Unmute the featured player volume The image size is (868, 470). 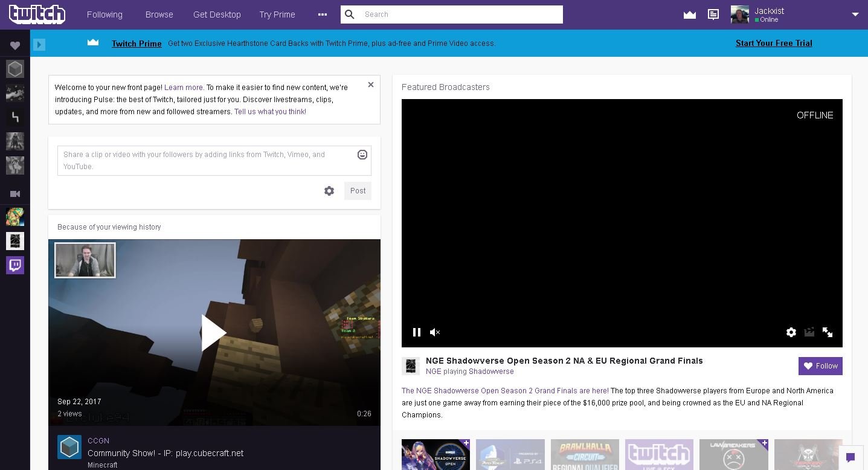[435, 332]
